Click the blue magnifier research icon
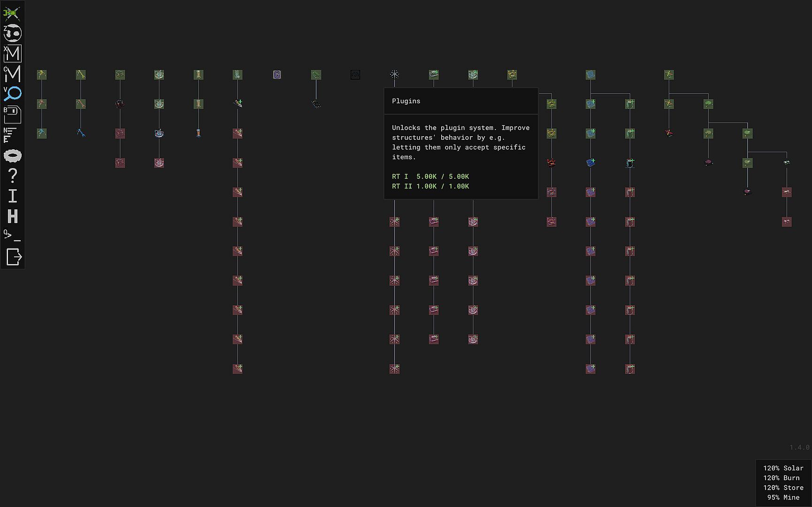Viewport: 812px width, 507px height. point(13,94)
